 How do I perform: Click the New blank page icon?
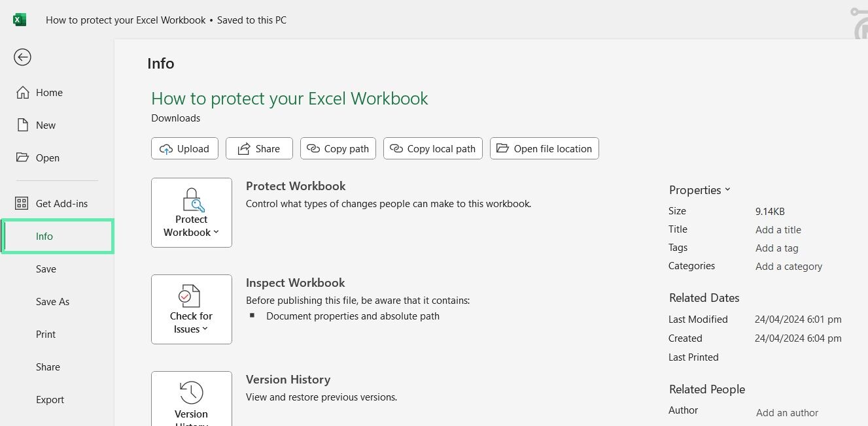tap(23, 125)
